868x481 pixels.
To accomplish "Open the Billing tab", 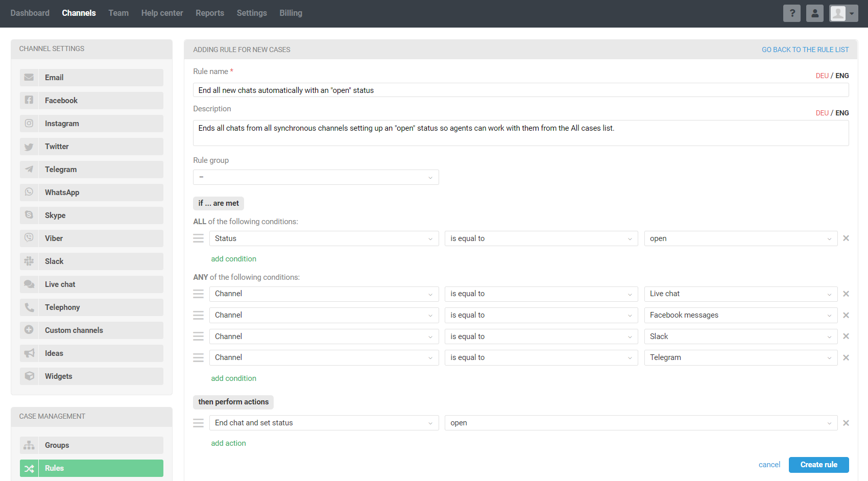I will coord(291,13).
